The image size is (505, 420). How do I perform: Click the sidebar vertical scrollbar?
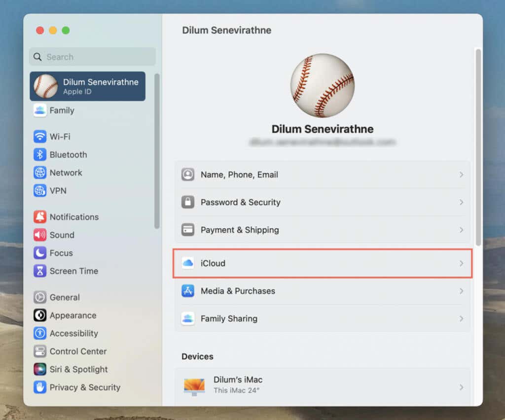point(157,151)
